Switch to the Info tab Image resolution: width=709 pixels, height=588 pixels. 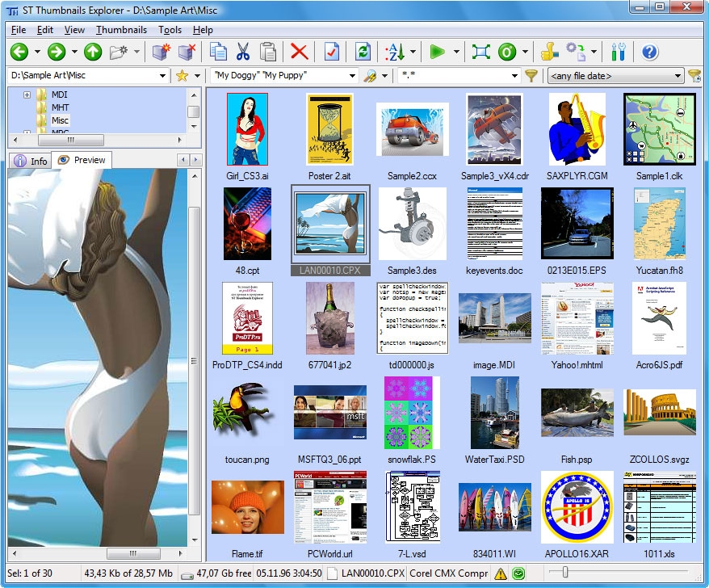pos(29,159)
